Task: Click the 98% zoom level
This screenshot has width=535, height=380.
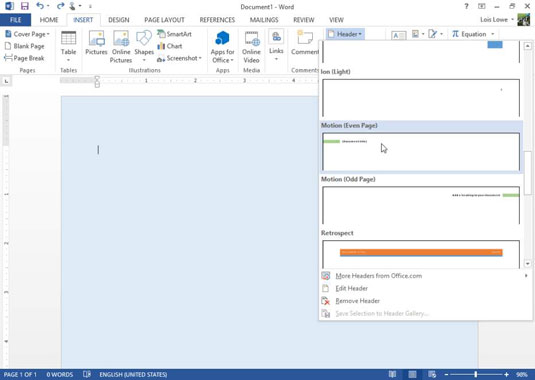Action: [x=522, y=375]
